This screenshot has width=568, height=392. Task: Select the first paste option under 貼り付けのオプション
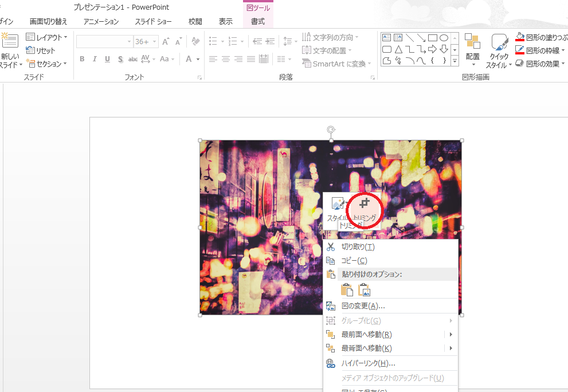(x=346, y=289)
